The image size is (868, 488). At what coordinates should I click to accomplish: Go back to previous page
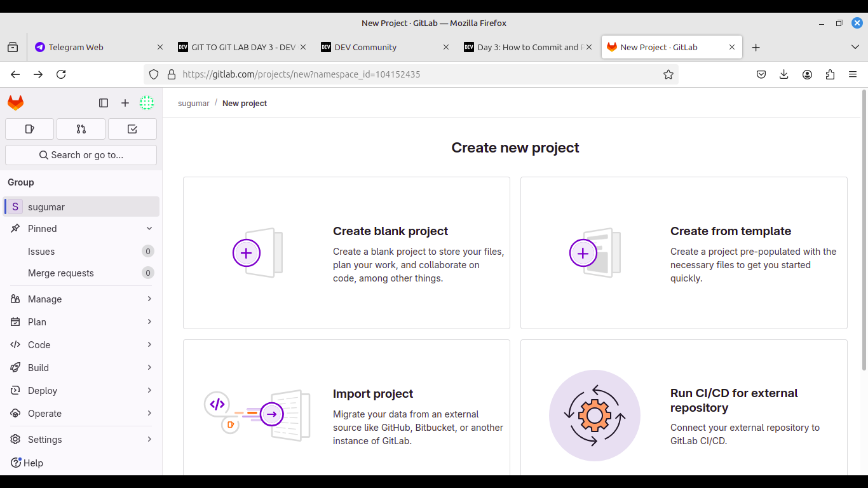tap(15, 74)
